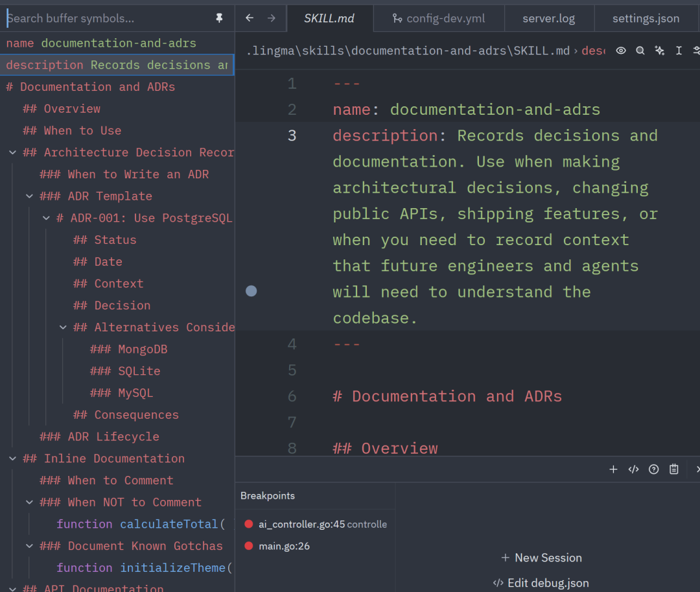Toggle the markdown preview eye icon

click(x=620, y=51)
